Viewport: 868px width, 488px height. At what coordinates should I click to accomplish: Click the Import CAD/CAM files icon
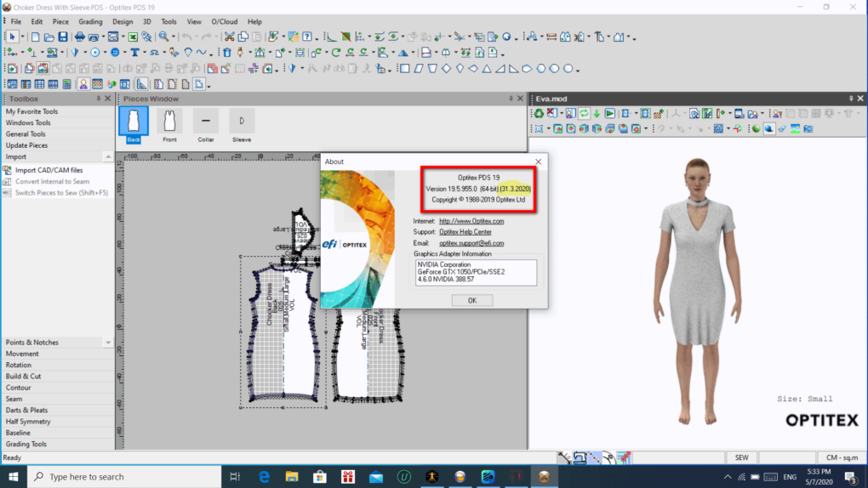[x=7, y=170]
